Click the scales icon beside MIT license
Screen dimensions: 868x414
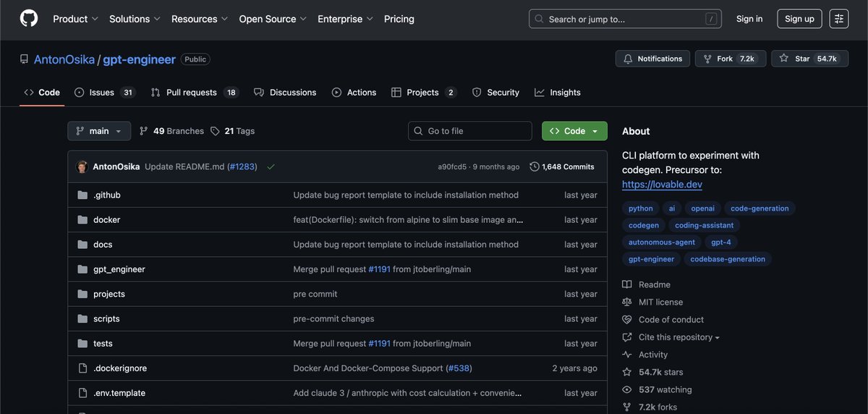pyautogui.click(x=627, y=302)
